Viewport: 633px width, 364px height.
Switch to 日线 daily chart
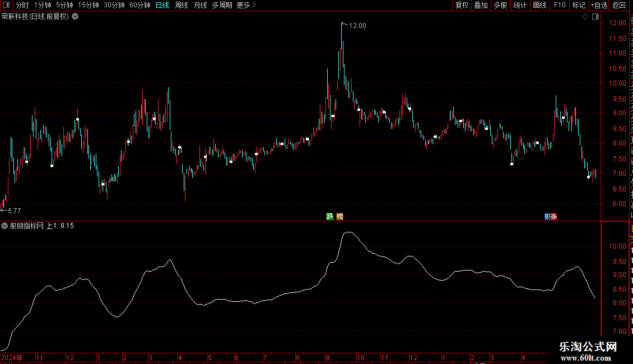pyautogui.click(x=162, y=5)
